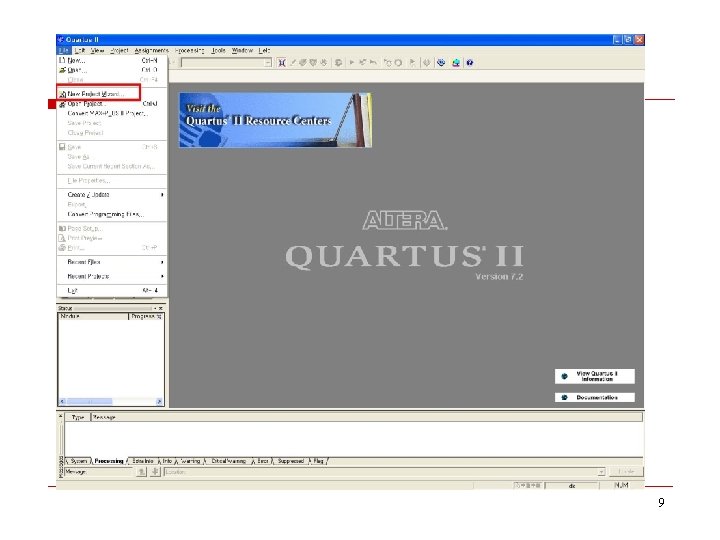
Task: Switch to the Extra Info tab
Action: point(142,461)
